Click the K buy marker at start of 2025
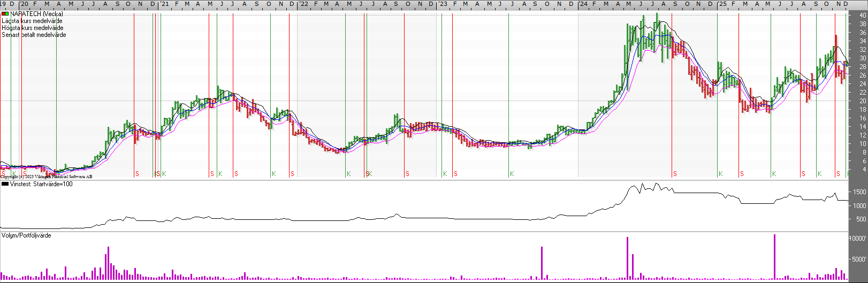Viewport: 868px width, 283px height. tap(720, 174)
